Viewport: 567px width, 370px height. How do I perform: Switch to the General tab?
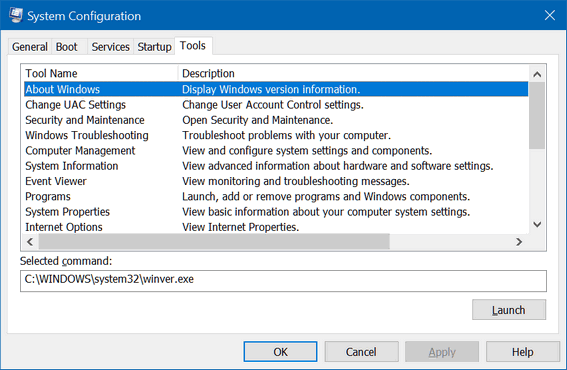pyautogui.click(x=30, y=47)
